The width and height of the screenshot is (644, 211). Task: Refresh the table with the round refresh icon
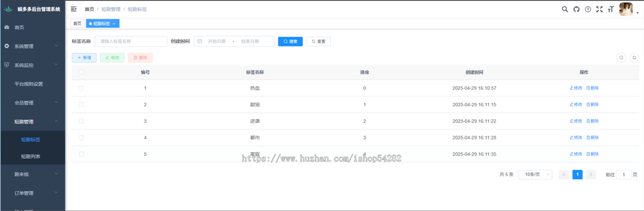634,57
